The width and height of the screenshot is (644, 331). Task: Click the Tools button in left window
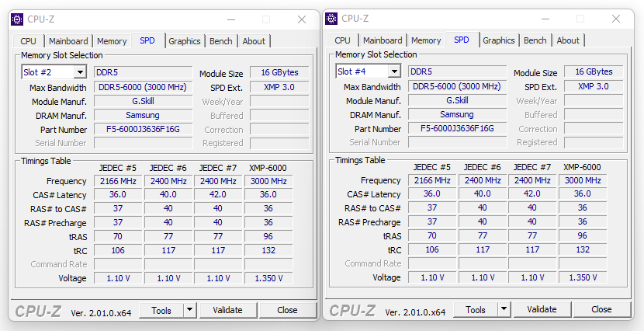click(x=161, y=311)
